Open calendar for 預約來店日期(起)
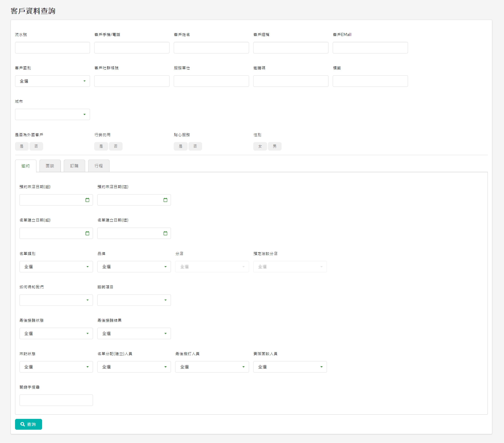This screenshot has height=443, width=504. coord(87,200)
